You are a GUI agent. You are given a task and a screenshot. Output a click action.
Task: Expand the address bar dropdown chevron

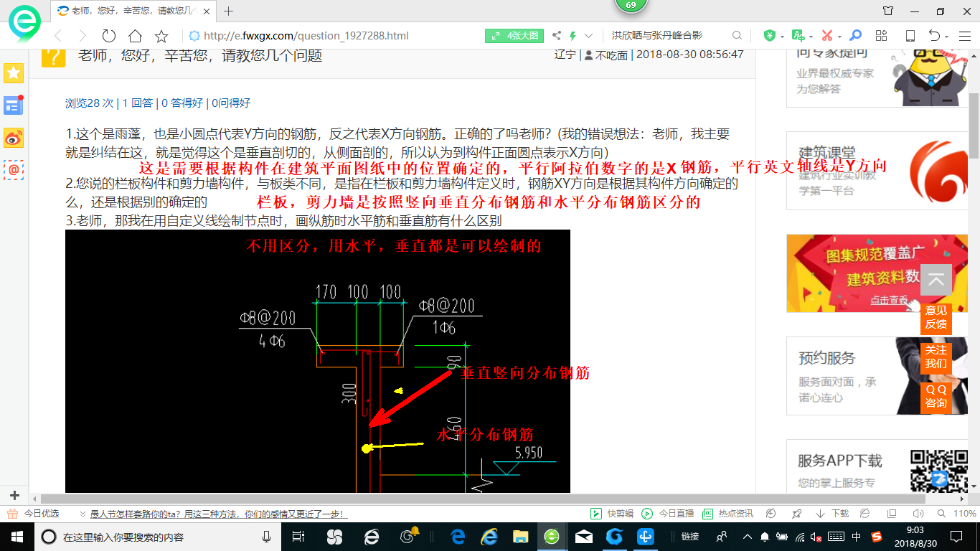[588, 36]
